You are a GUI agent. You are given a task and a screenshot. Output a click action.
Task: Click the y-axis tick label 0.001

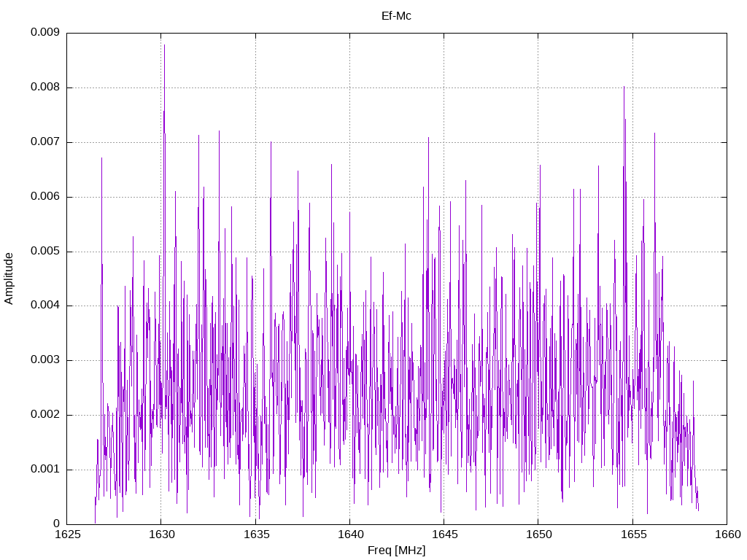tap(45, 470)
